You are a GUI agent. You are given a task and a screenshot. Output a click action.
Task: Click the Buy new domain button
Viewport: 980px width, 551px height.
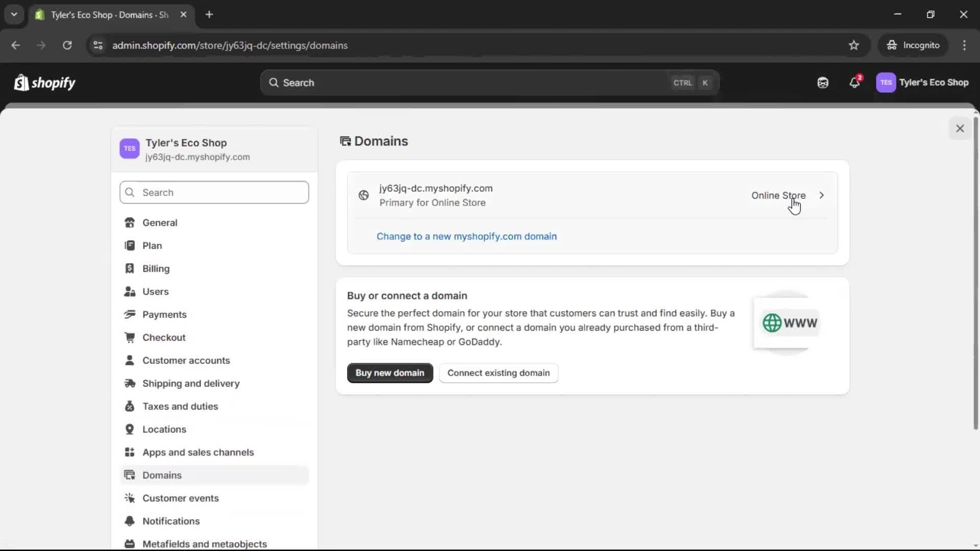point(389,373)
